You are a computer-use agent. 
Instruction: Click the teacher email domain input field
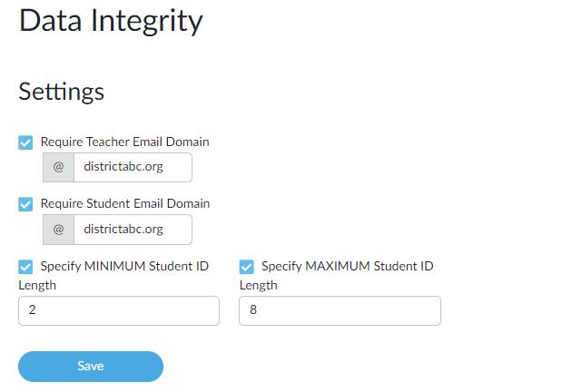[133, 167]
